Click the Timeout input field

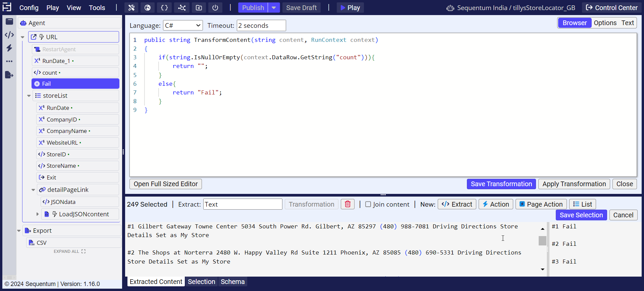pos(261,25)
